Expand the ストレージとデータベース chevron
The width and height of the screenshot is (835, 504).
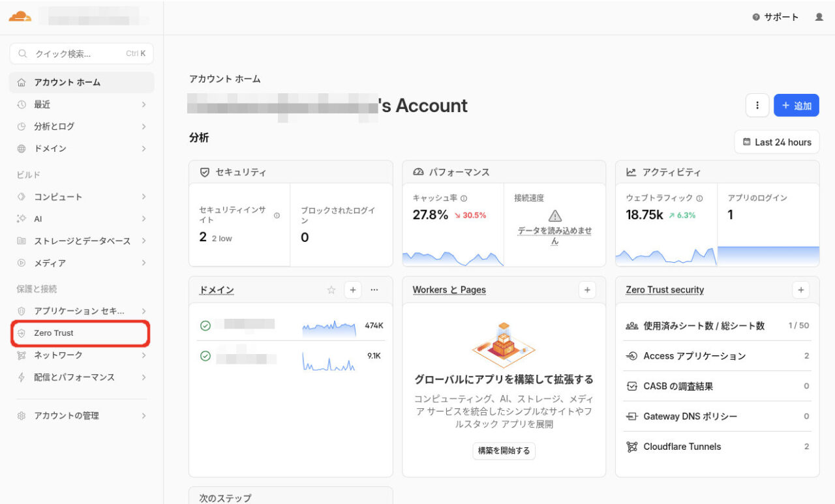(144, 241)
